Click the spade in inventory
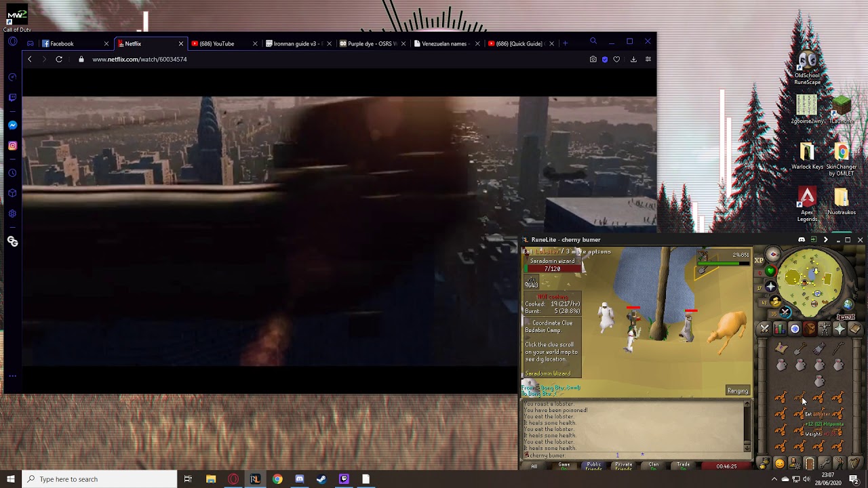 pyautogui.click(x=800, y=348)
